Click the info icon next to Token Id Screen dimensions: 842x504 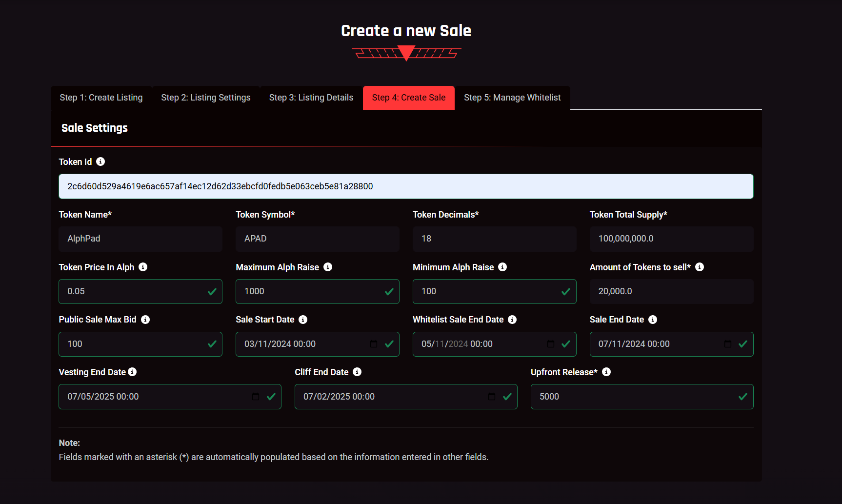[100, 161]
